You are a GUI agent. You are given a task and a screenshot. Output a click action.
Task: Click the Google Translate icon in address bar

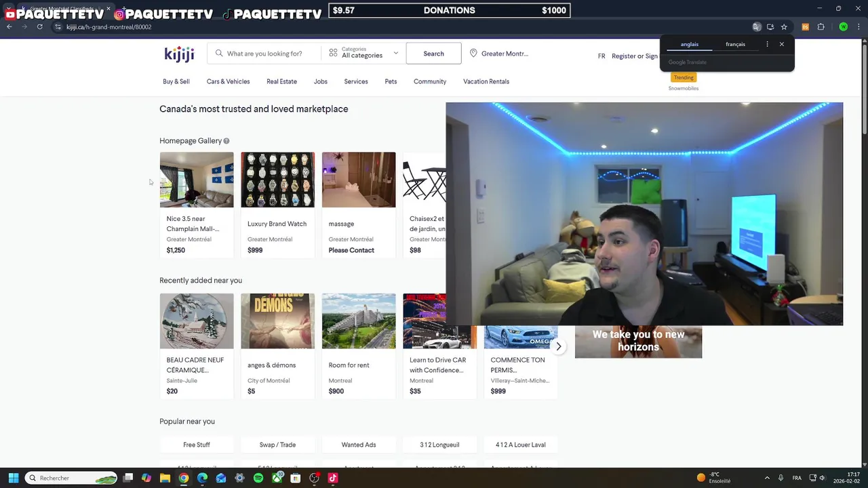point(757,27)
